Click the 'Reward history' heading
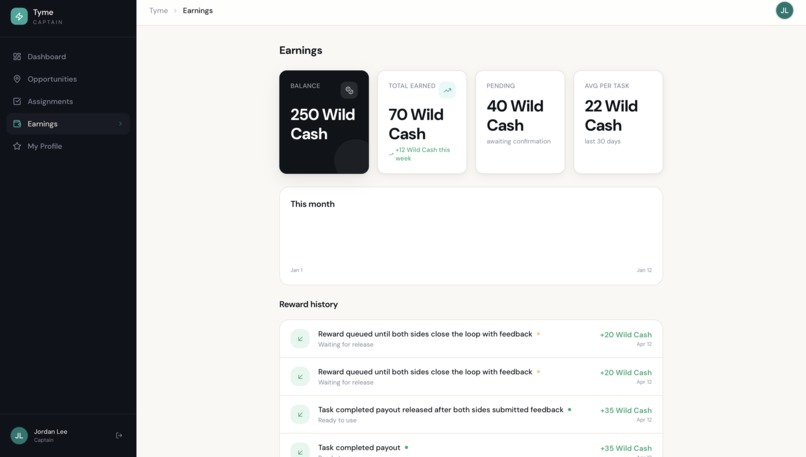 [308, 304]
